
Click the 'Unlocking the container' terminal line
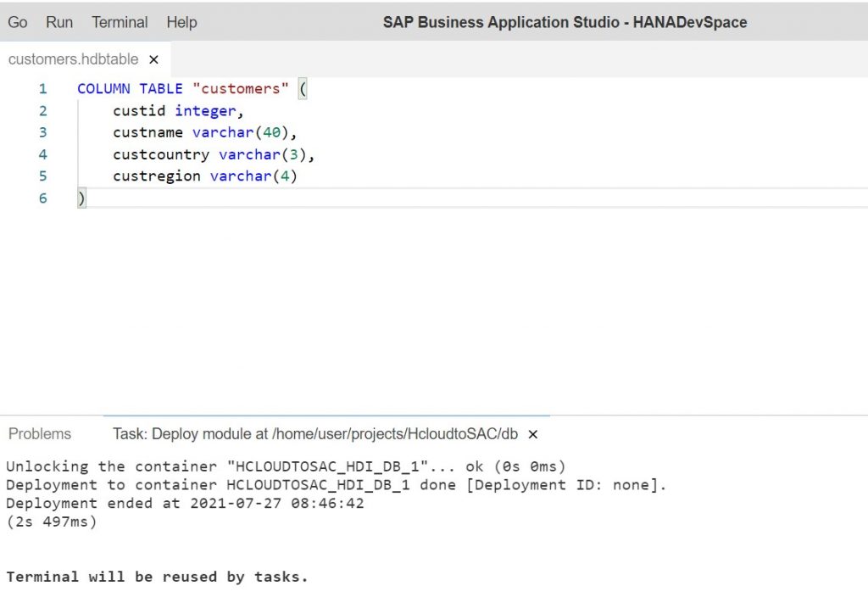coord(286,466)
